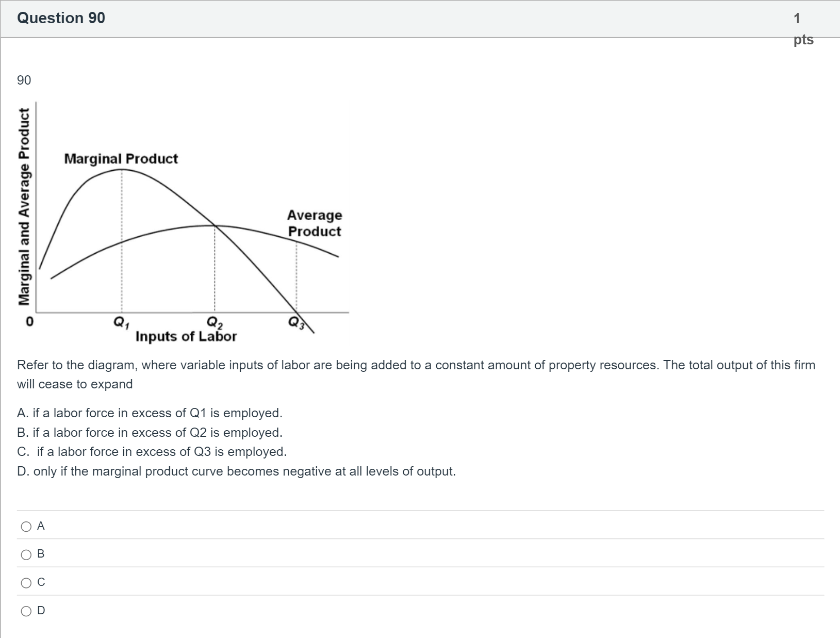Click the Q2 axis marker

click(215, 323)
